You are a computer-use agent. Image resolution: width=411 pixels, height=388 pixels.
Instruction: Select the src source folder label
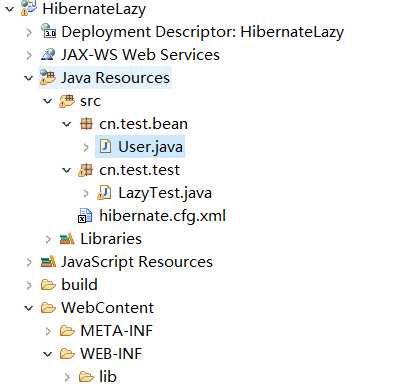point(90,101)
